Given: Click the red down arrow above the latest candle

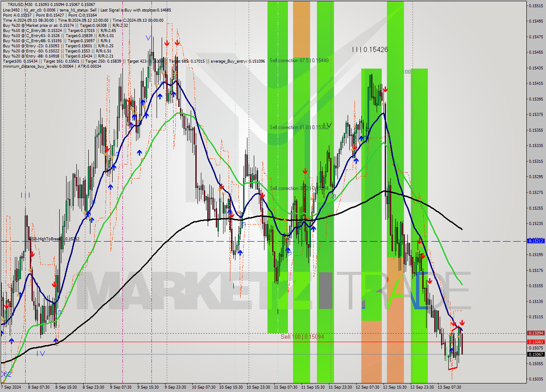Looking at the screenshot, I should (462, 323).
